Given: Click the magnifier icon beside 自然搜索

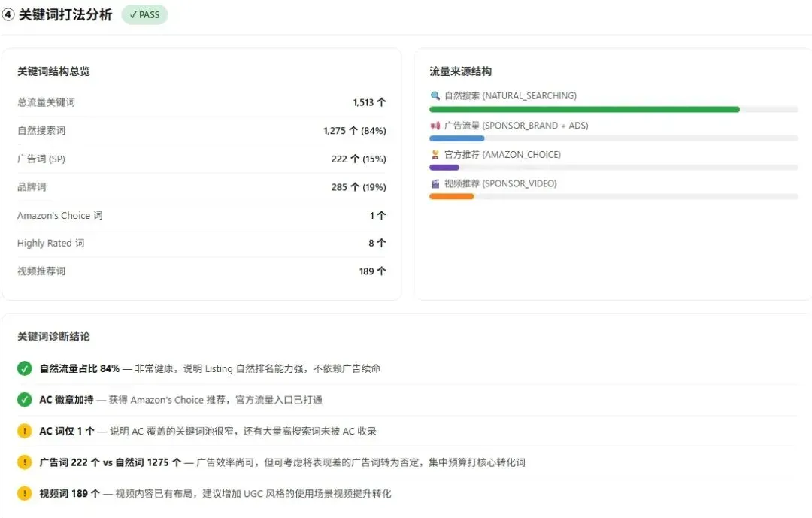Looking at the screenshot, I should point(435,95).
